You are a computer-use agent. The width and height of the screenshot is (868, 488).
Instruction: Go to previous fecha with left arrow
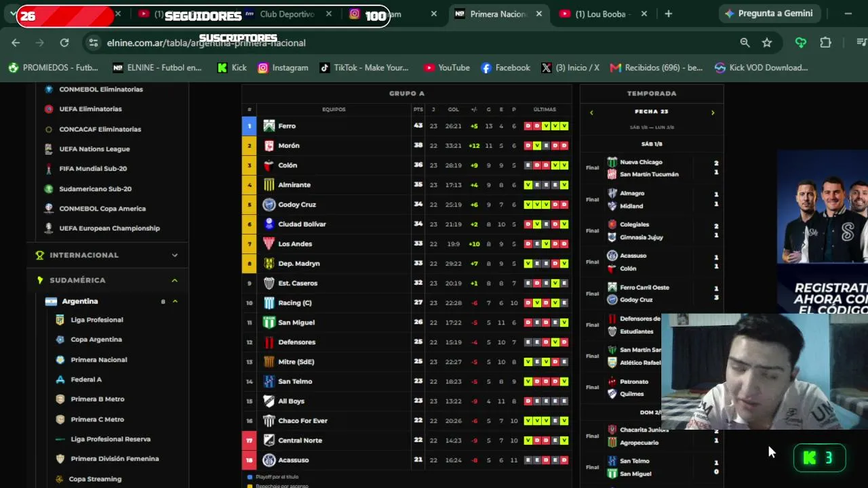591,113
